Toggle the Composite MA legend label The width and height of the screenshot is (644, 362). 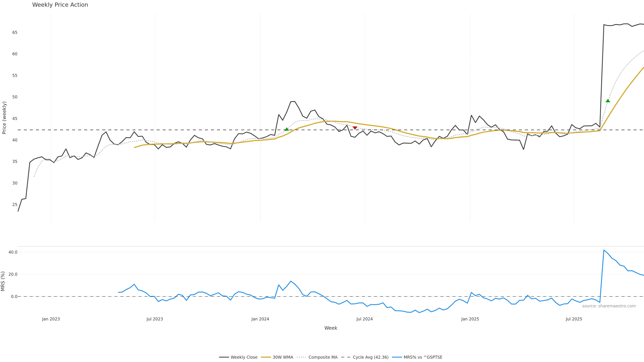pyautogui.click(x=323, y=357)
